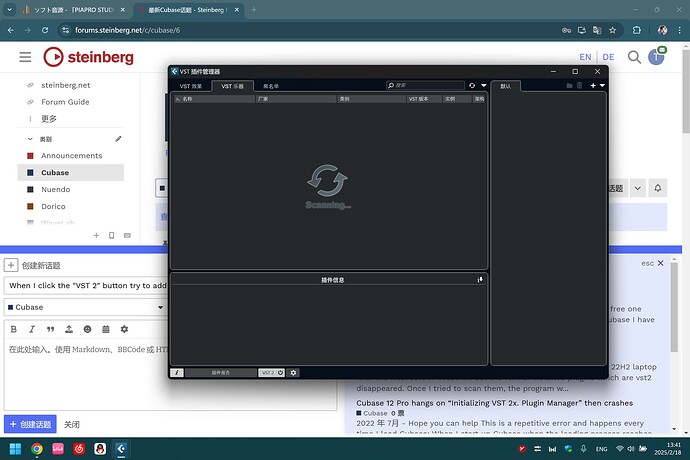Expand the dropdown next to 话题 button
Screen dimensions: 690x460
point(638,188)
